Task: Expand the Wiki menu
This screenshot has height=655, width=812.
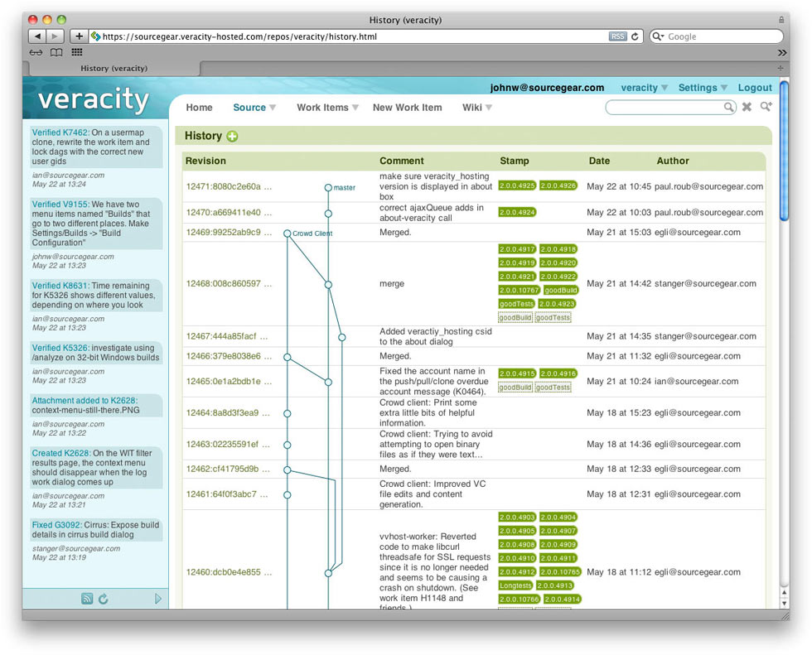Action: [476, 108]
